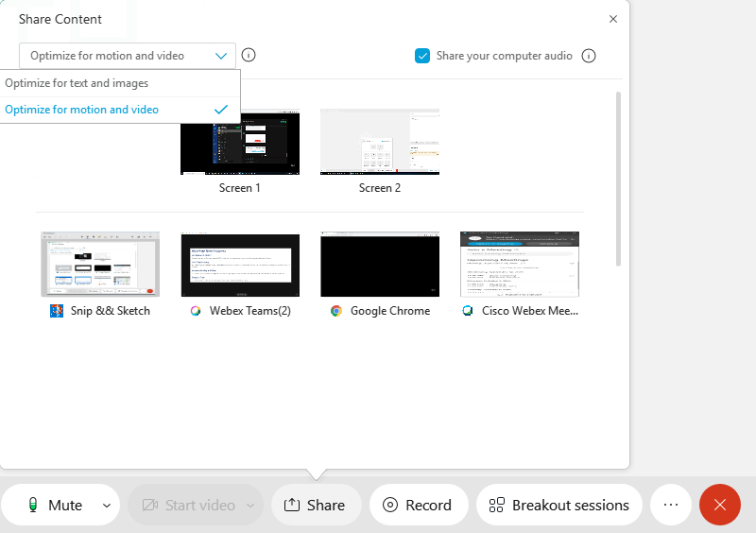
Task: Select the Screen 2 thumbnail
Action: [380, 143]
